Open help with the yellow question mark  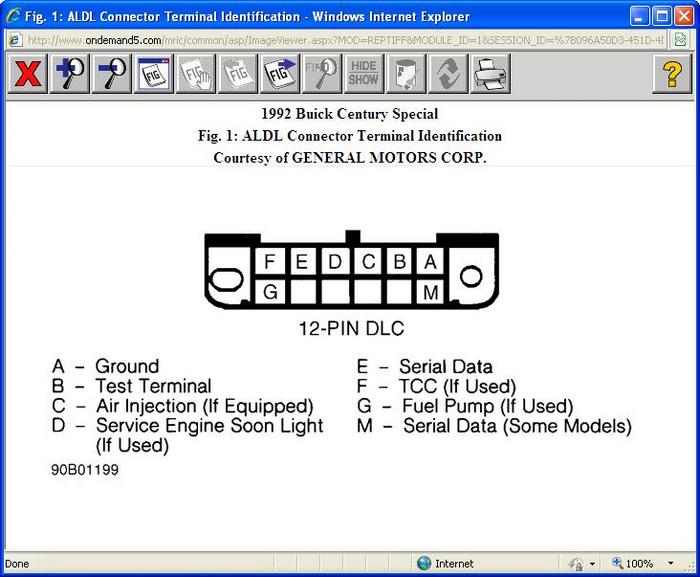pos(672,74)
